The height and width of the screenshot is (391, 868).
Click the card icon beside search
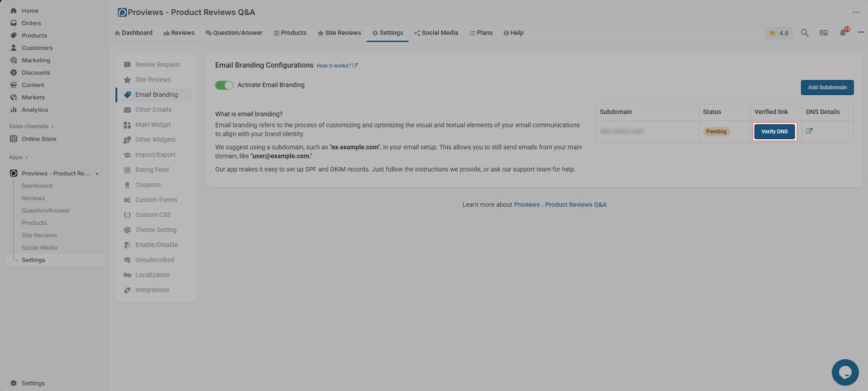[824, 33]
